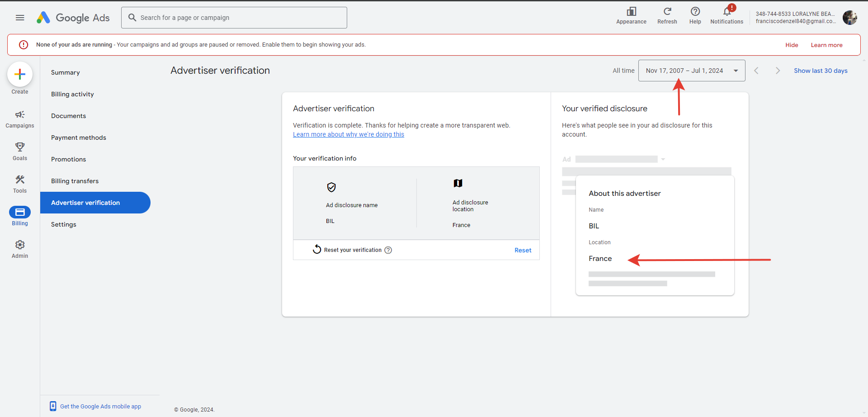Open Billing transfers page
Image resolution: width=868 pixels, height=417 pixels.
click(x=75, y=181)
